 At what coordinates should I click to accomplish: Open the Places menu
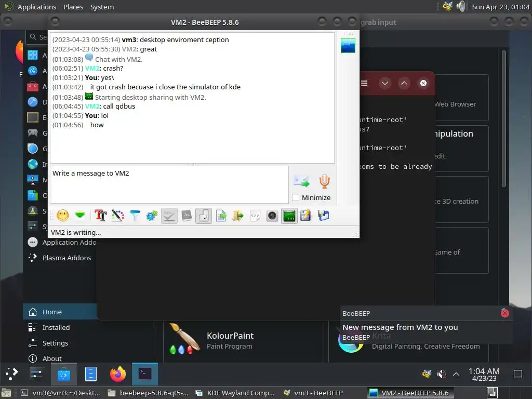click(73, 7)
